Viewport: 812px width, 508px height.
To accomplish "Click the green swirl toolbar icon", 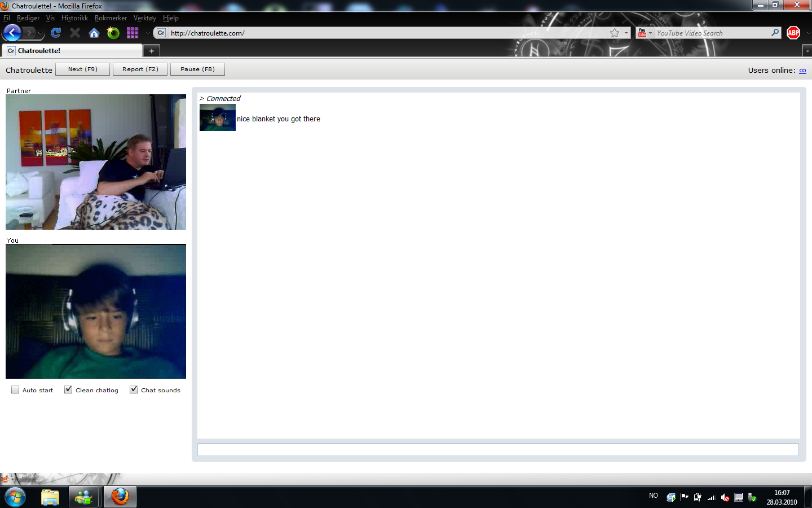I will [113, 33].
